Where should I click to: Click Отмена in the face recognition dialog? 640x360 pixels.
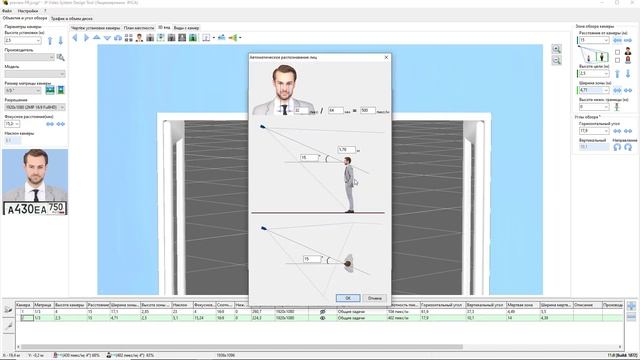click(x=375, y=298)
